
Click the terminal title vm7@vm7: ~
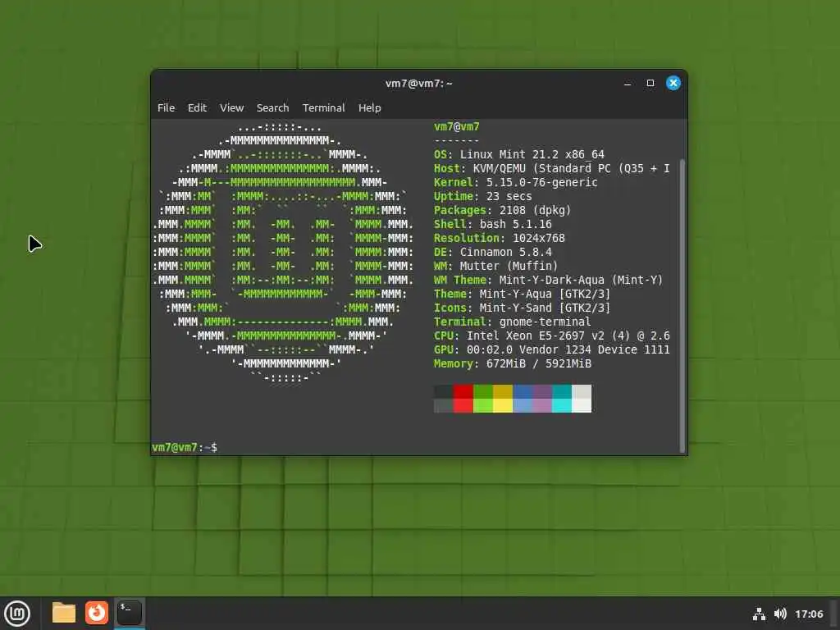point(419,84)
